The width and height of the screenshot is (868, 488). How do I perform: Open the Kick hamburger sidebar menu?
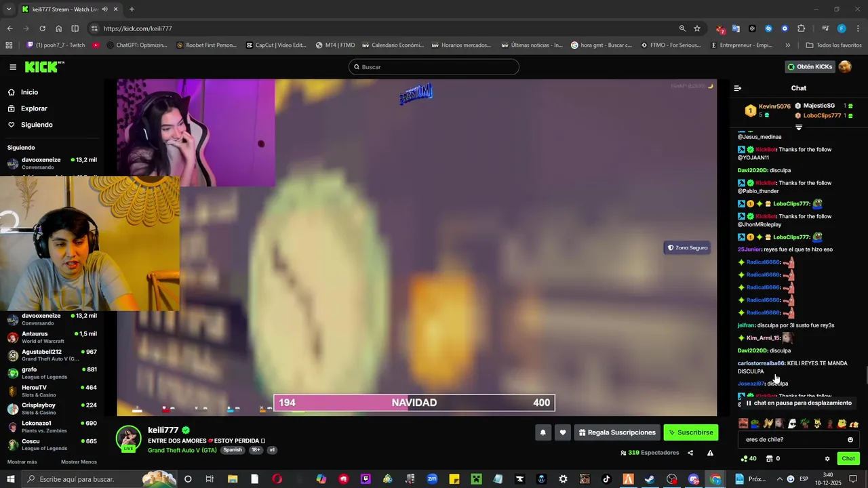click(x=13, y=67)
